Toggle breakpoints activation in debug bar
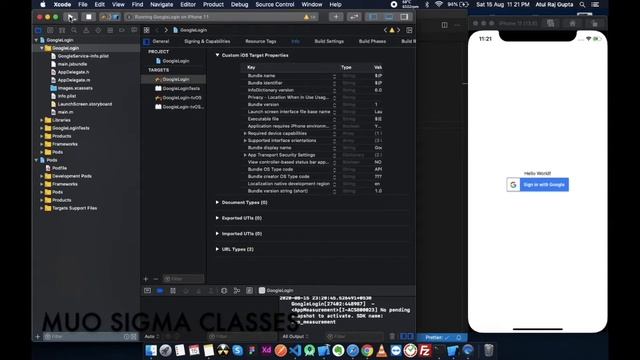This screenshot has width=640, height=360. 160,291
